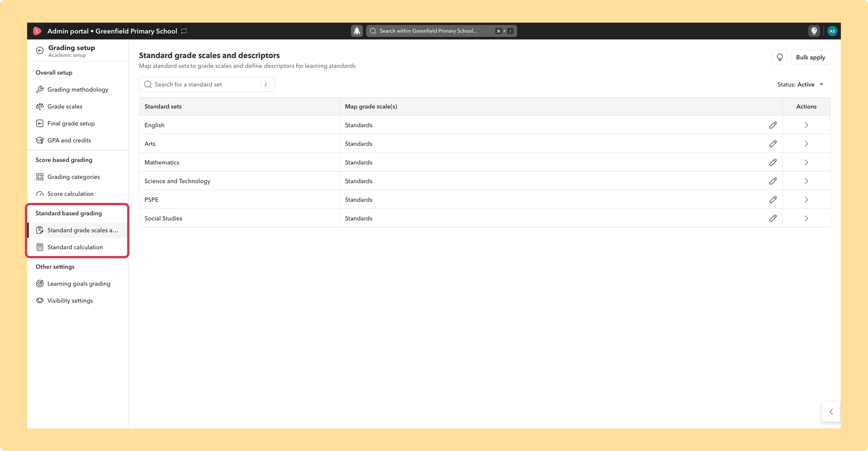Click the wrench icon for Grading methodology
This screenshot has width=868, height=451.
[40, 89]
